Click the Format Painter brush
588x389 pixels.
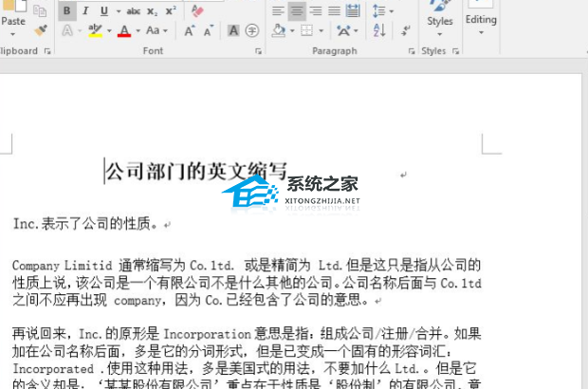pos(40,30)
